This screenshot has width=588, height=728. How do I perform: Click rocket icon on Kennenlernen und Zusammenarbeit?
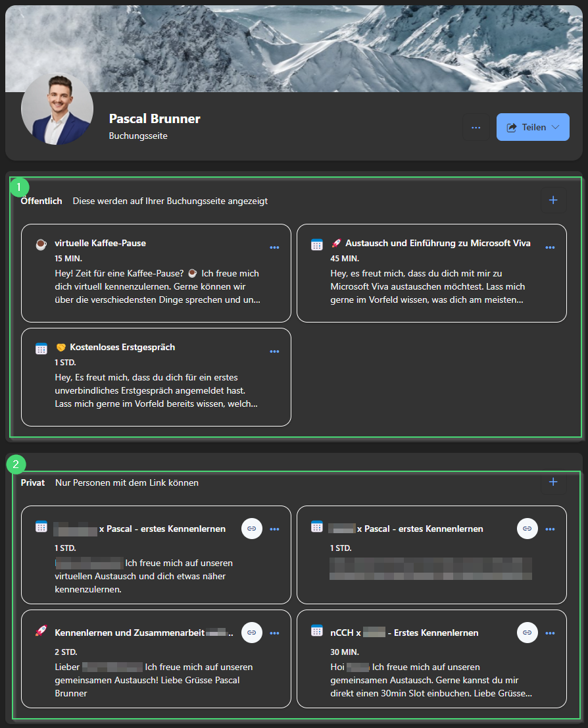coord(41,632)
